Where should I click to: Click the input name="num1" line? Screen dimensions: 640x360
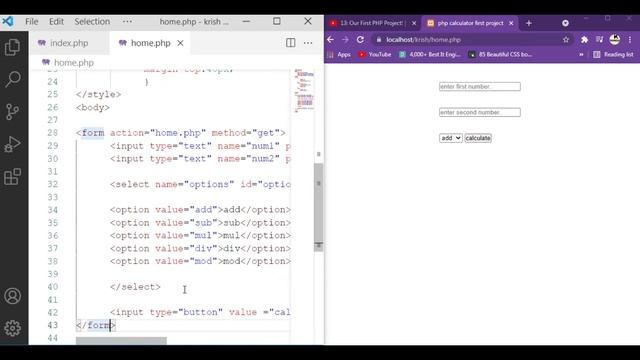coord(200,146)
